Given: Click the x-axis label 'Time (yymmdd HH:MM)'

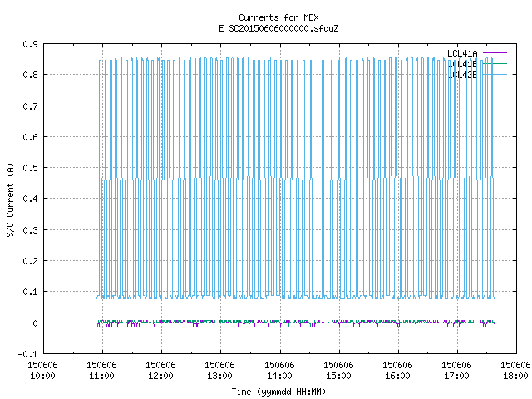Looking at the screenshot, I should pyautogui.click(x=278, y=392).
